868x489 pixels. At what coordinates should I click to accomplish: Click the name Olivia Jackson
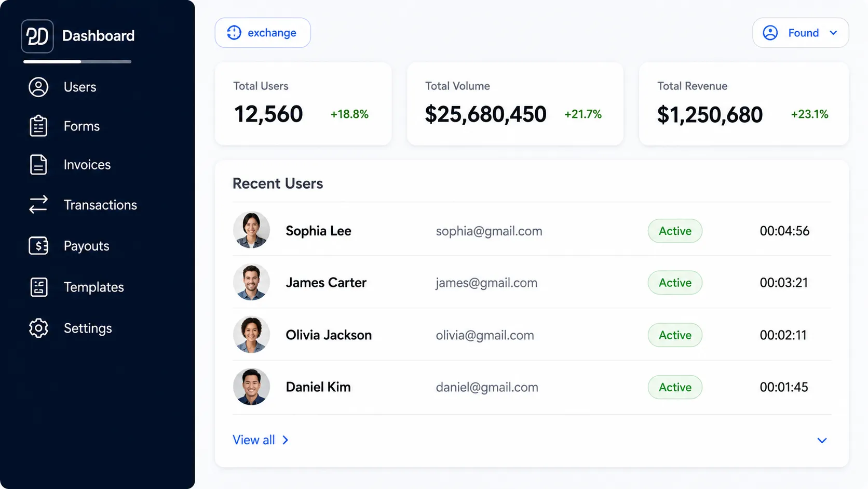(x=329, y=335)
